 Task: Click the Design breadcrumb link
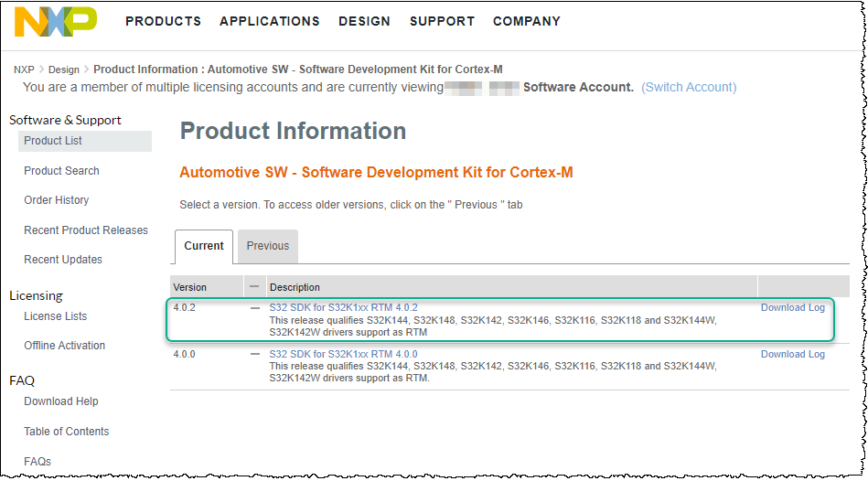[64, 69]
